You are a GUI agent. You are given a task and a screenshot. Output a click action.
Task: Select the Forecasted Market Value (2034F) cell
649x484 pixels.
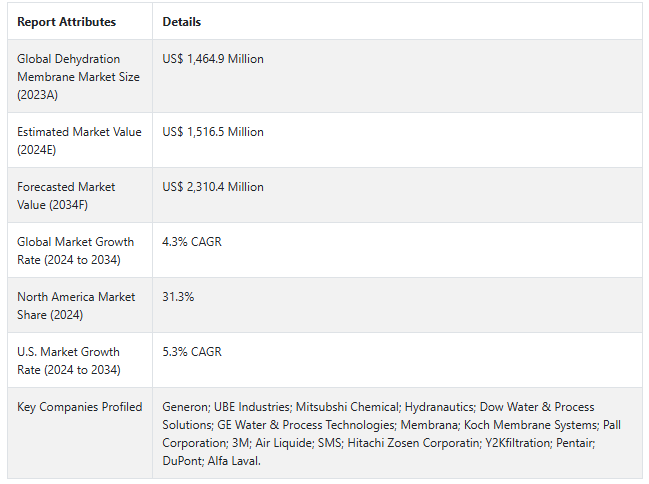pos(66,195)
